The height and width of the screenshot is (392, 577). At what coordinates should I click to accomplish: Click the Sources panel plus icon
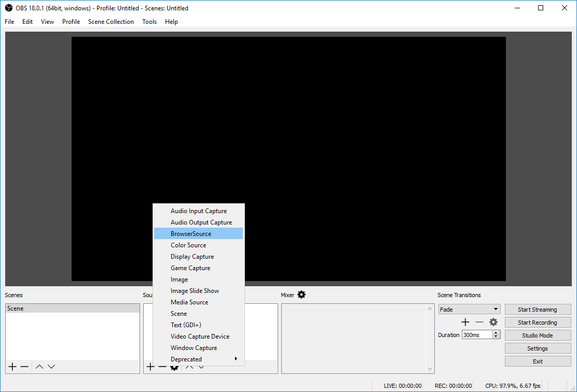coord(150,367)
